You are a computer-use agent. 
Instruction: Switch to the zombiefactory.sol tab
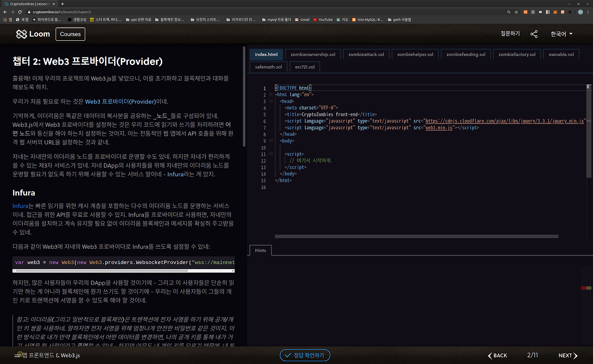click(517, 54)
